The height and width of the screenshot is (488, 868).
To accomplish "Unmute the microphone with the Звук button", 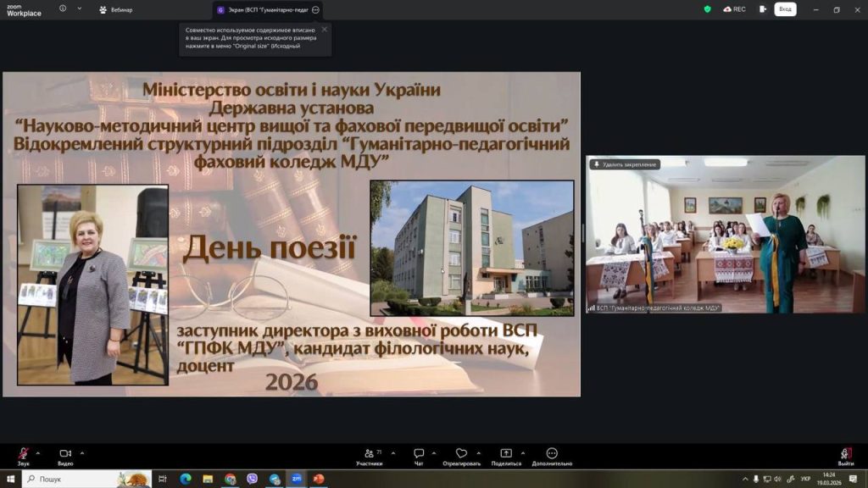I will click(x=23, y=454).
